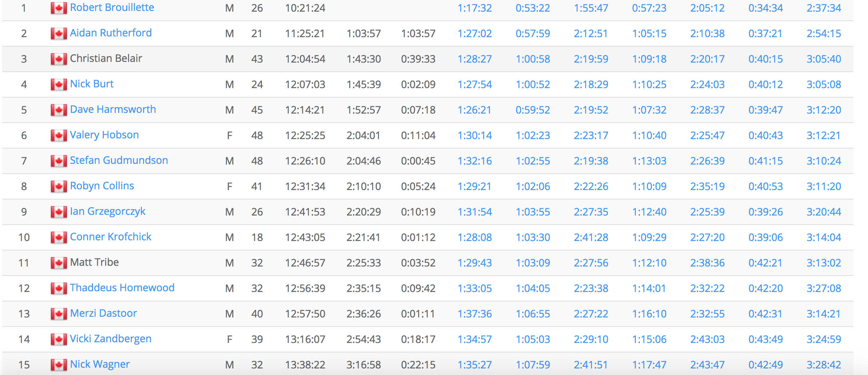Viewport: 868px width, 375px height.
Task: Click the Canada flag beside Robert Brouillette
Action: (59, 8)
